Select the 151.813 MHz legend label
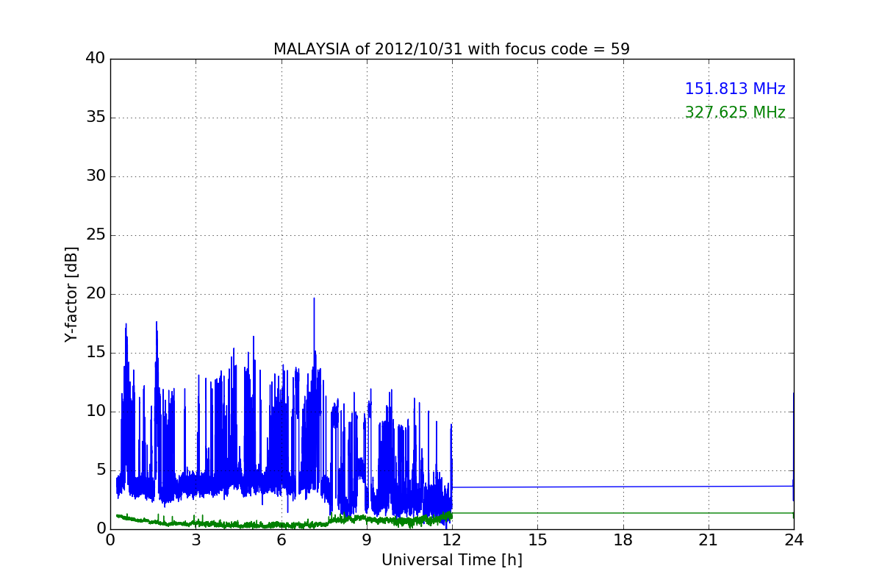Screen dimensions: 882x588 point(735,89)
